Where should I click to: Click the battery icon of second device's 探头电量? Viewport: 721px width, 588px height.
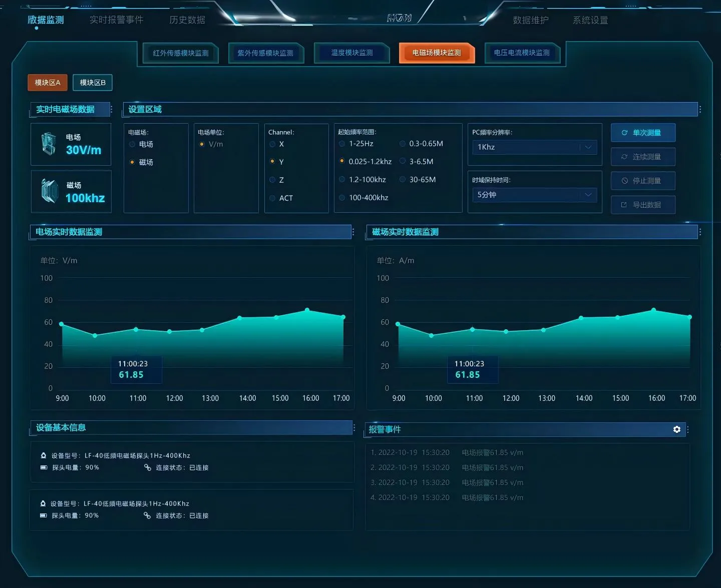pos(43,515)
